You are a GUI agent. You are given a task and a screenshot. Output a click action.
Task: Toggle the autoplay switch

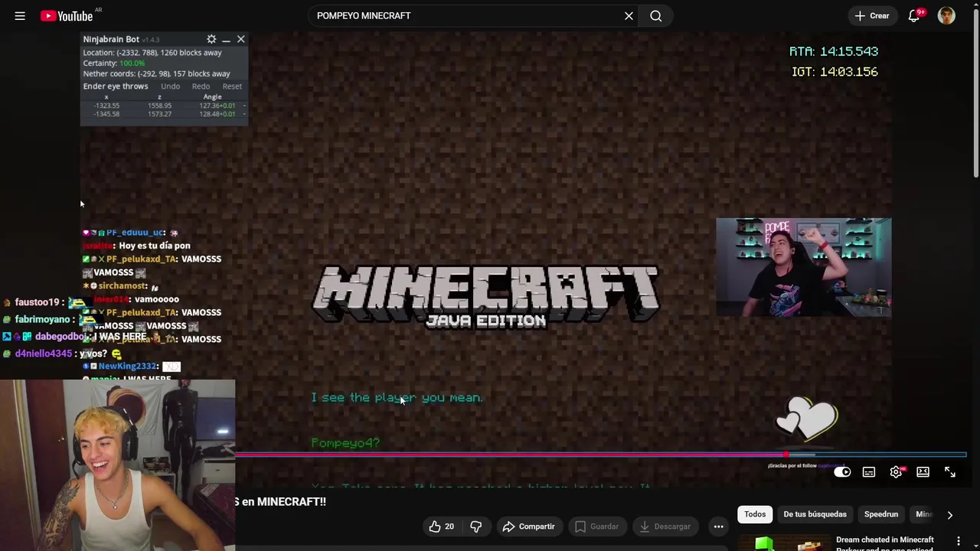842,472
